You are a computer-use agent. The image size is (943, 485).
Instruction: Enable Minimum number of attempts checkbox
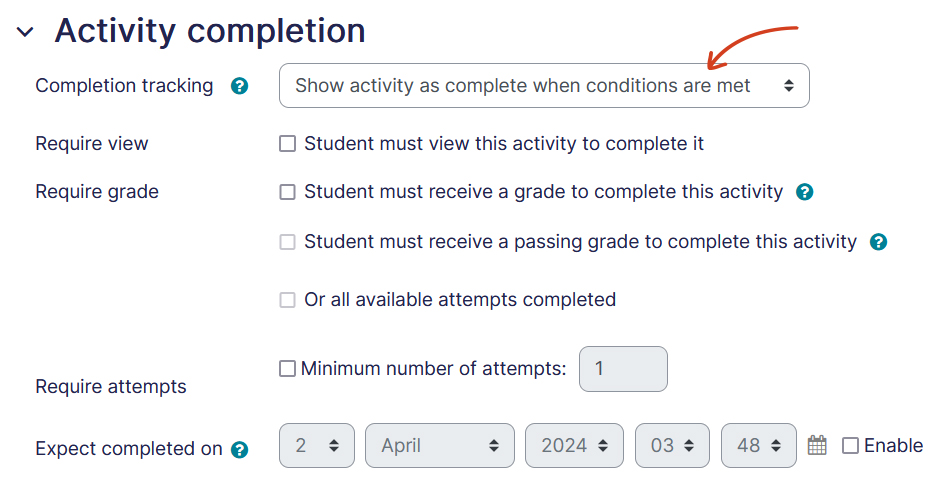(x=288, y=369)
